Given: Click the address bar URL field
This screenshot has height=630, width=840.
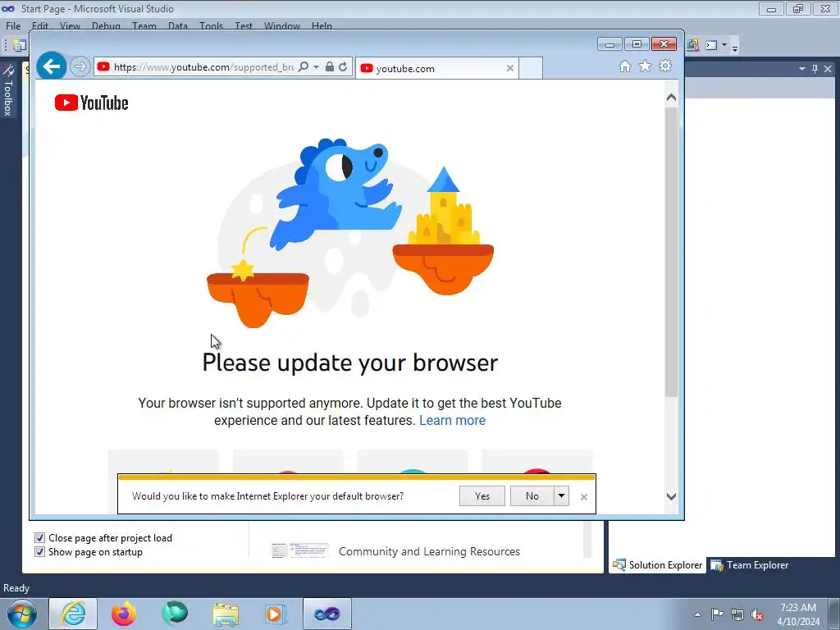Looking at the screenshot, I should pyautogui.click(x=203, y=67).
